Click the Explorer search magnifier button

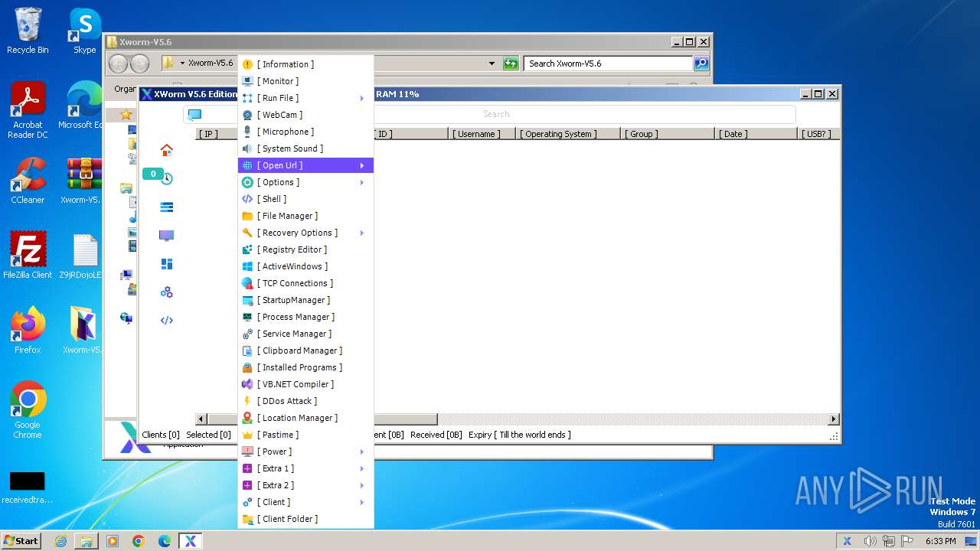701,64
